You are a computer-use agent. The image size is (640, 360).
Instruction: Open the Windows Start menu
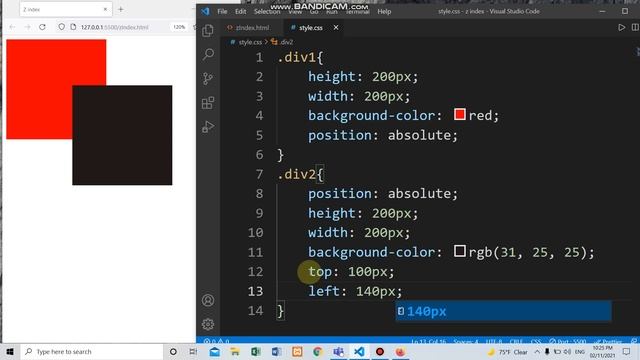[x=10, y=351]
